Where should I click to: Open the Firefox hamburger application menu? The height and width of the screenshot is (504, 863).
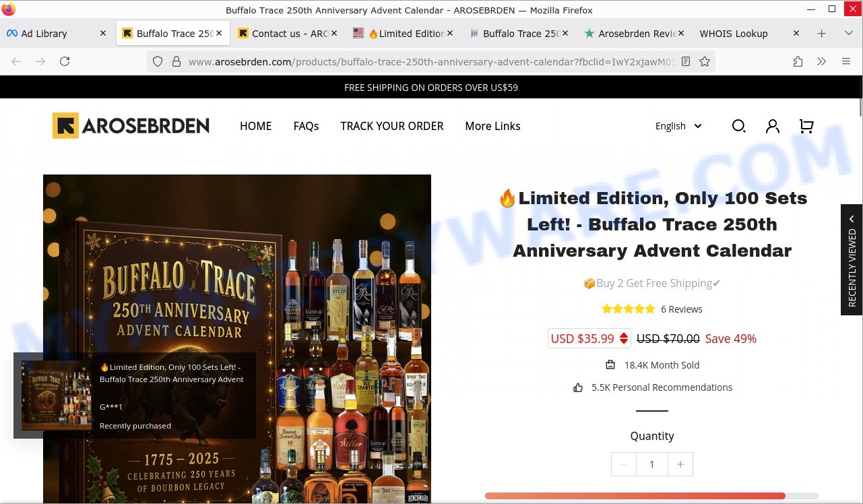tap(846, 61)
